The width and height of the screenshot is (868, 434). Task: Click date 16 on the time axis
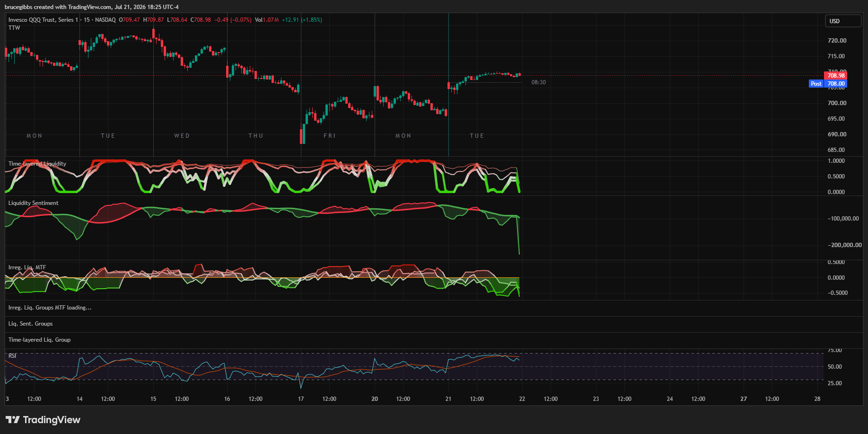(227, 399)
